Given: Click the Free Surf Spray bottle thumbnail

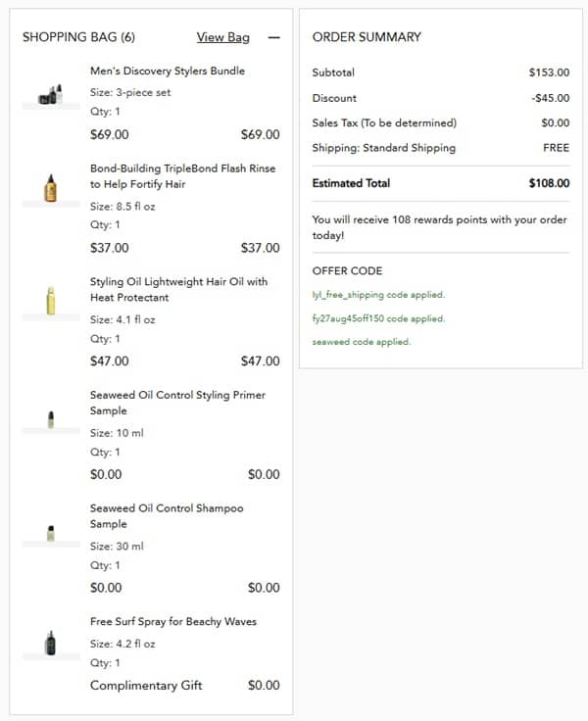Looking at the screenshot, I should point(51,643).
